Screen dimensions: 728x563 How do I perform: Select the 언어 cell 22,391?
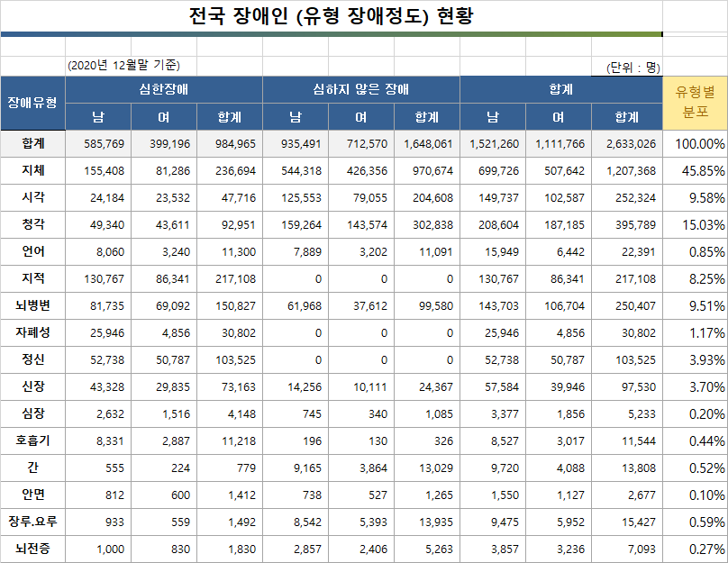[627, 251]
